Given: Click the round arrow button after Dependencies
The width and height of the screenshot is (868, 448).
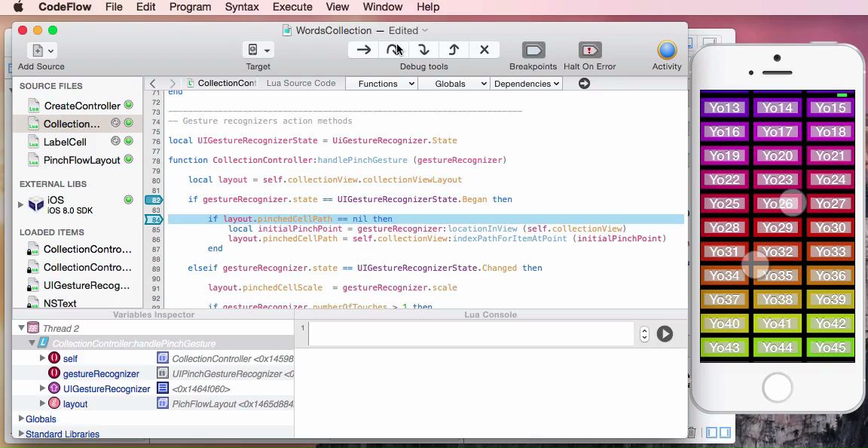Looking at the screenshot, I should 584,83.
